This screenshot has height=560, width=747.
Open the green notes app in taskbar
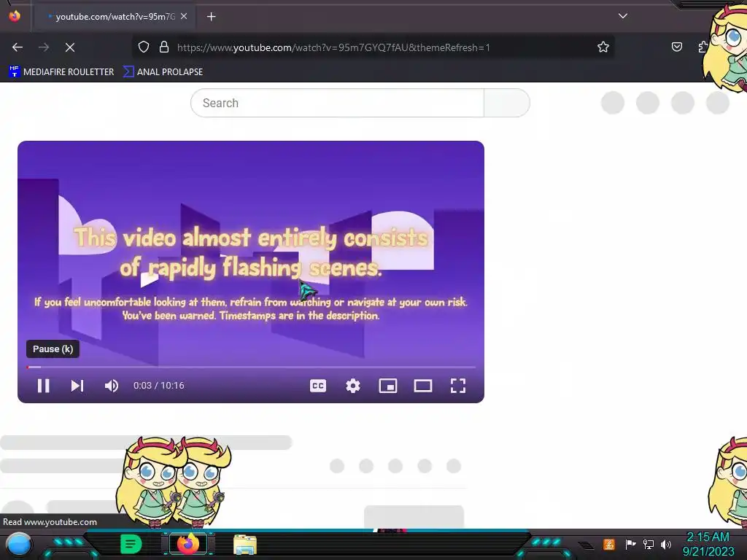131,544
